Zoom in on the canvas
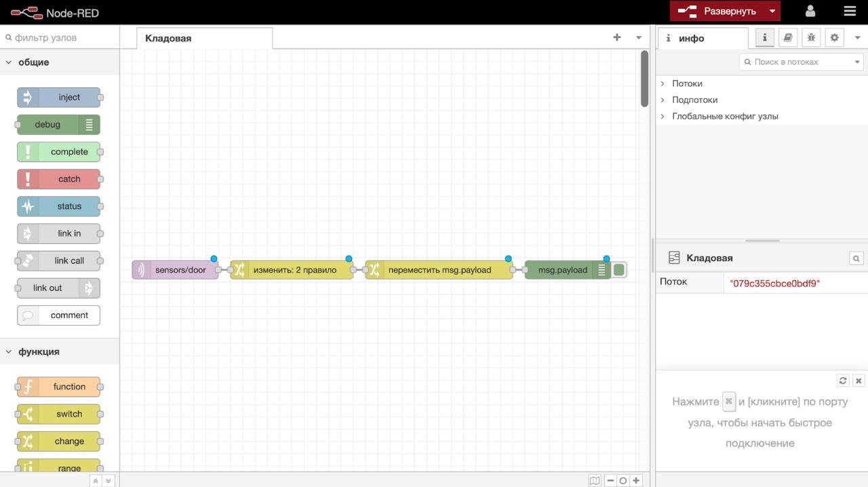 coord(636,480)
